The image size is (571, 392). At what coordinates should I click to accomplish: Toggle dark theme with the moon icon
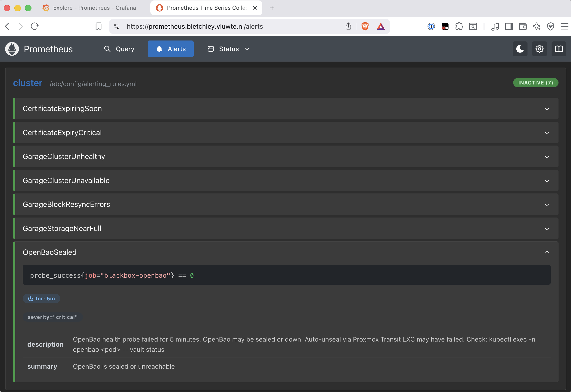(x=520, y=49)
